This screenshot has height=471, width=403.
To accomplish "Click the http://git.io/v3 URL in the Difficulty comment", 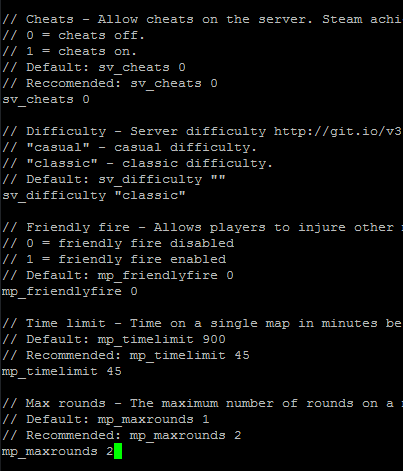I will (x=338, y=131).
